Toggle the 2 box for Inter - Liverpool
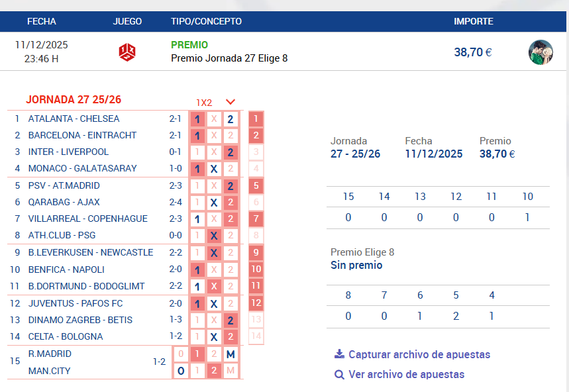 pyautogui.click(x=231, y=152)
